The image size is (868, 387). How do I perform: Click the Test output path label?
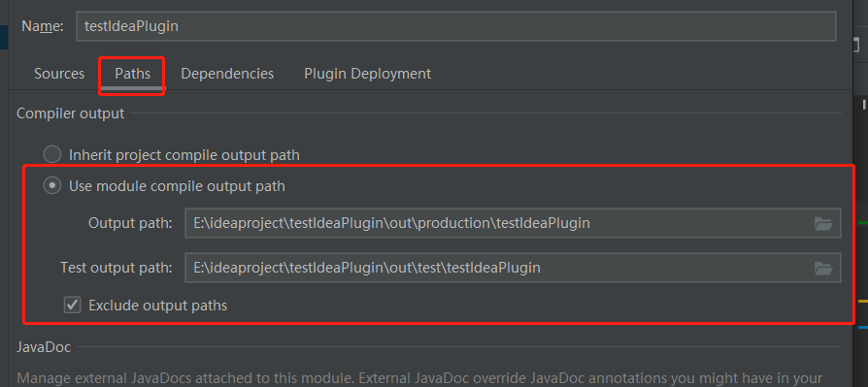pos(117,268)
